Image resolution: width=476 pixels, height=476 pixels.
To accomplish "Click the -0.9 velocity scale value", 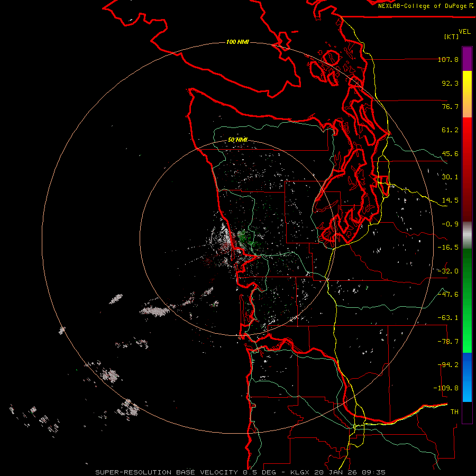I will coord(450,224).
